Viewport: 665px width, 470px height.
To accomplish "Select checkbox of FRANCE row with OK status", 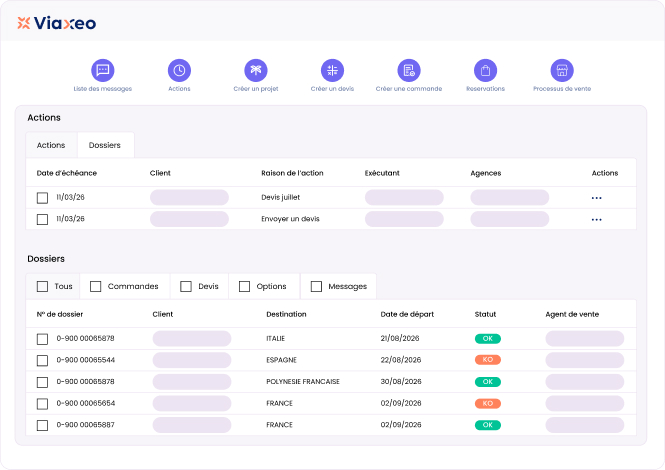I will click(x=42, y=425).
